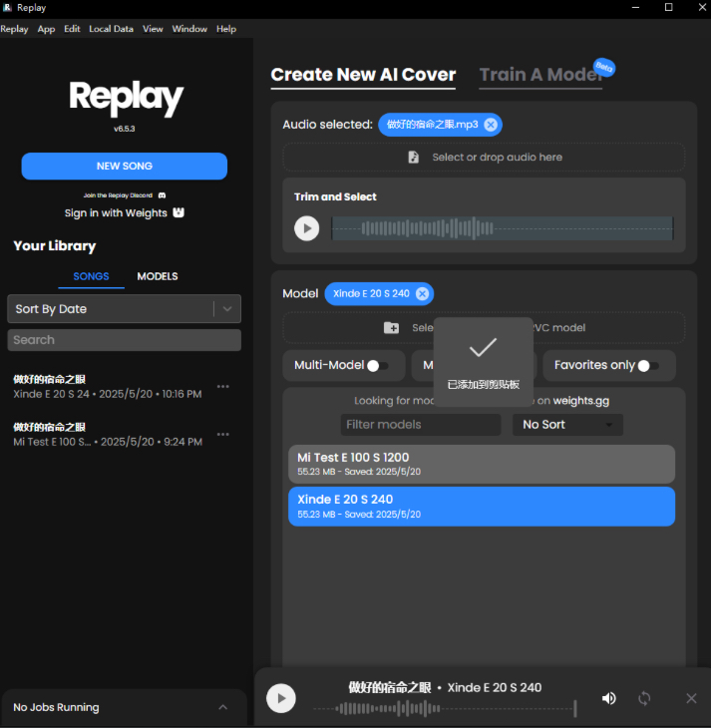Open song dated 2025/5/20 9:24 PM

pos(108,435)
